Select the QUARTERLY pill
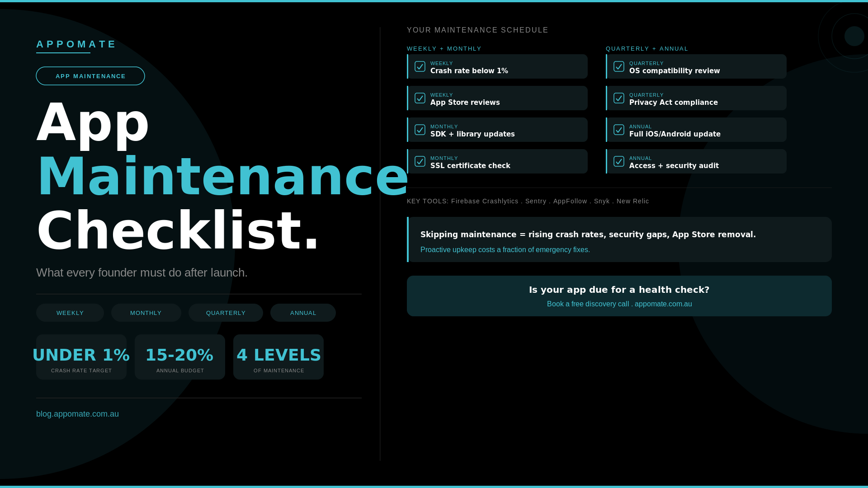Image resolution: width=868 pixels, height=488 pixels. (x=226, y=313)
